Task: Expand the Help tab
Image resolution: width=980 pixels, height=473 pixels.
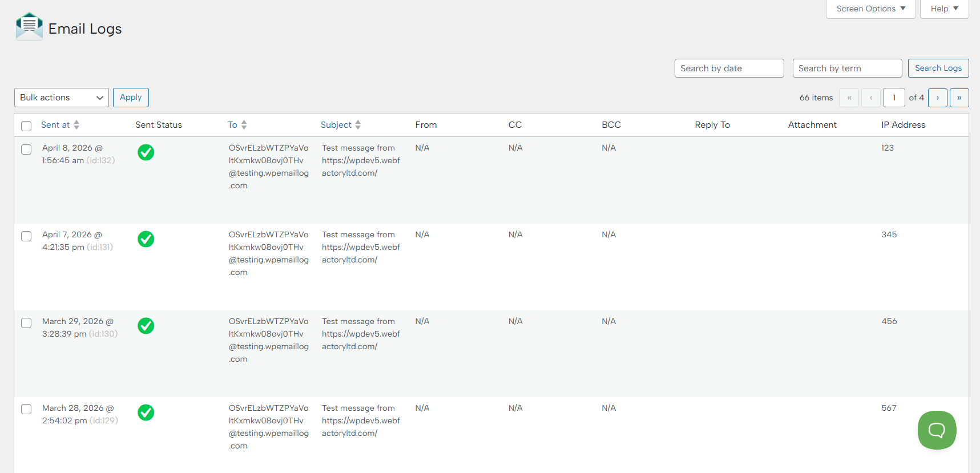Action: point(944,9)
